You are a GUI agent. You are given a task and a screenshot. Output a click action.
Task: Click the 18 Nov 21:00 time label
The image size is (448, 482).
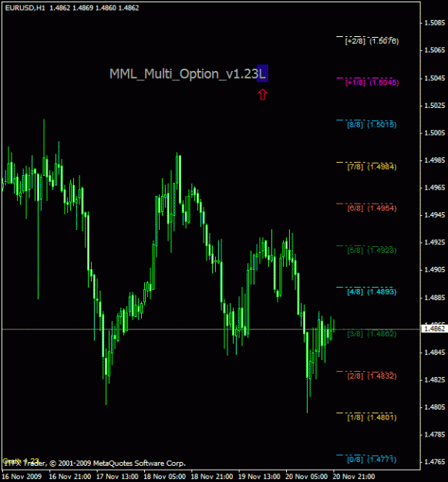212,477
